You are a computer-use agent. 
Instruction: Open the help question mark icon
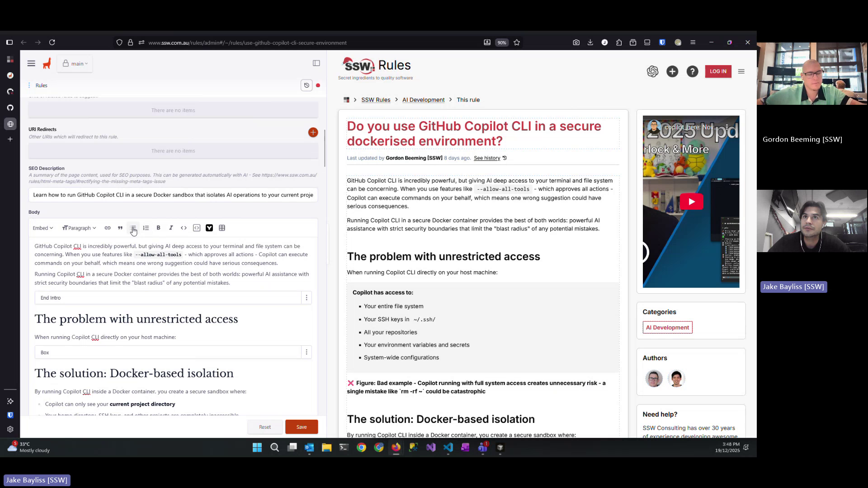tap(692, 71)
